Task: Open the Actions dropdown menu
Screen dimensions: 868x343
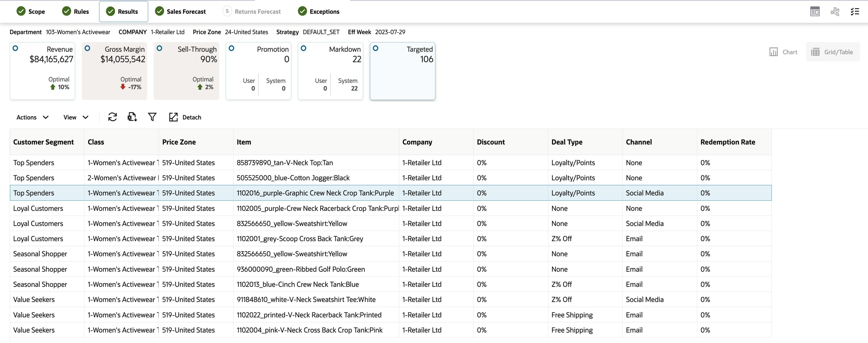Action: point(32,117)
